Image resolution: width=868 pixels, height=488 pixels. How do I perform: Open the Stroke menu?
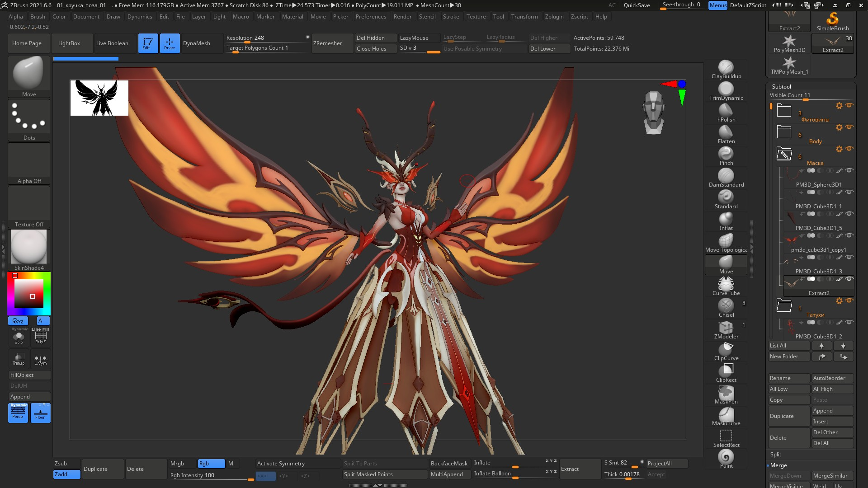(x=450, y=17)
